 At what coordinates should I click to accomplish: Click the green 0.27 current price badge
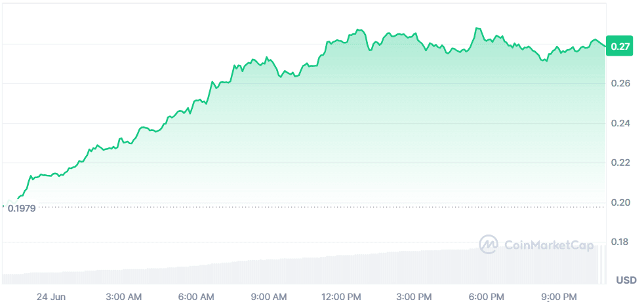pos(620,46)
